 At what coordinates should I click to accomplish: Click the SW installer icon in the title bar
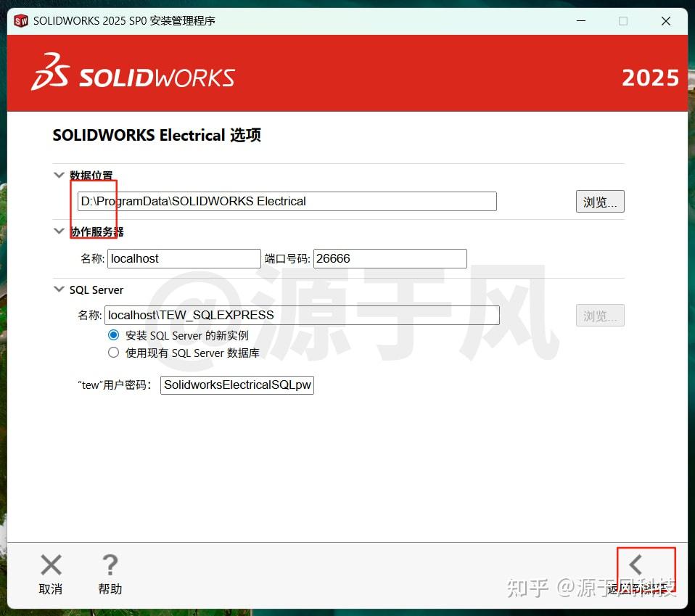[x=20, y=21]
